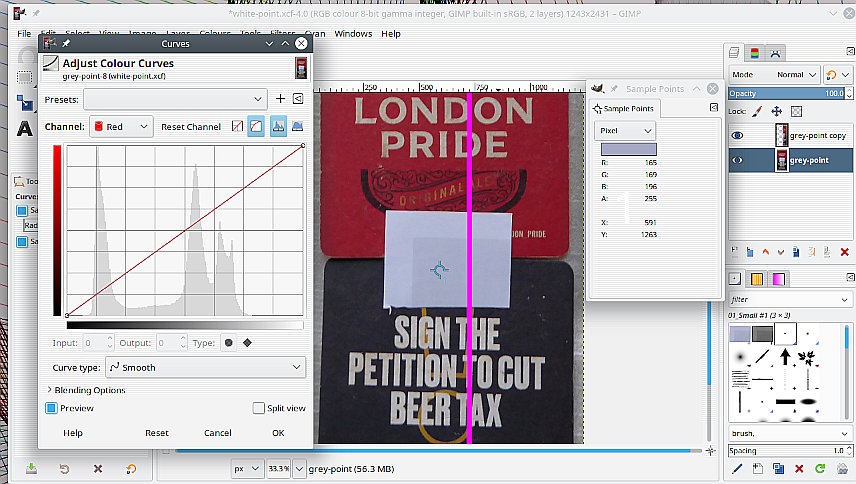Navigate image display icon at canvas corner
The height and width of the screenshot is (484, 856).
tap(710, 451)
